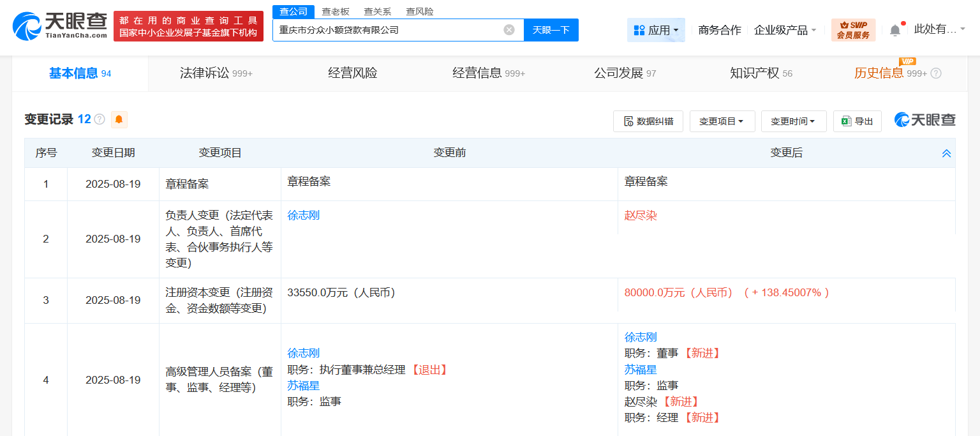
Task: Click the 数据纠错 data correction button
Action: tap(648, 121)
